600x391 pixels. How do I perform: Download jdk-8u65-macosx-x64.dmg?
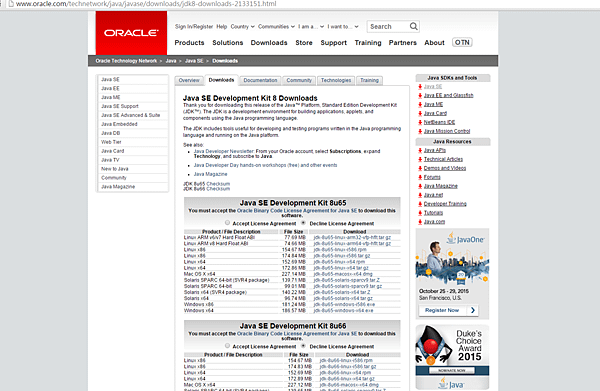click(343, 274)
